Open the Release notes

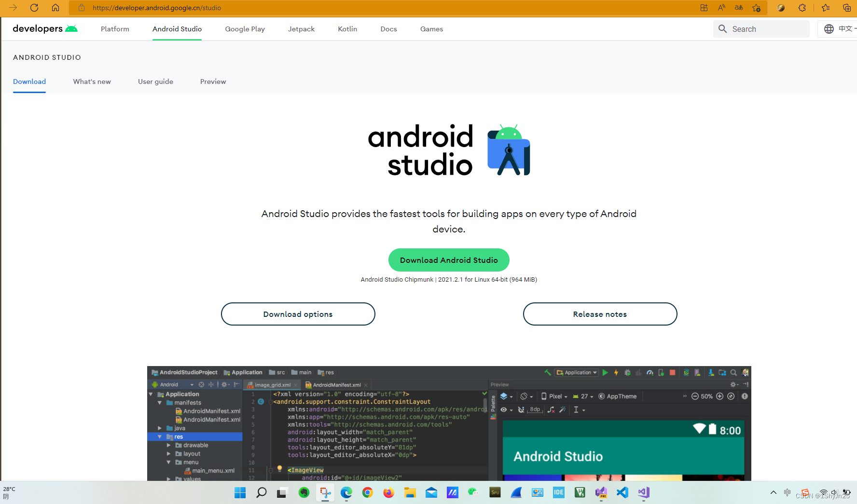(600, 314)
